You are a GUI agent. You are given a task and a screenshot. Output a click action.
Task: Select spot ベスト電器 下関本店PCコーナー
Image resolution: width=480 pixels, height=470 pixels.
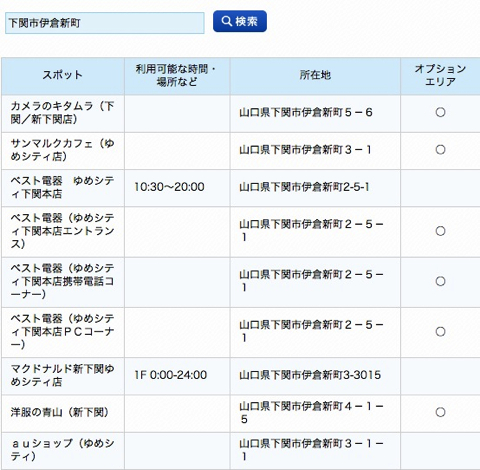click(62, 332)
